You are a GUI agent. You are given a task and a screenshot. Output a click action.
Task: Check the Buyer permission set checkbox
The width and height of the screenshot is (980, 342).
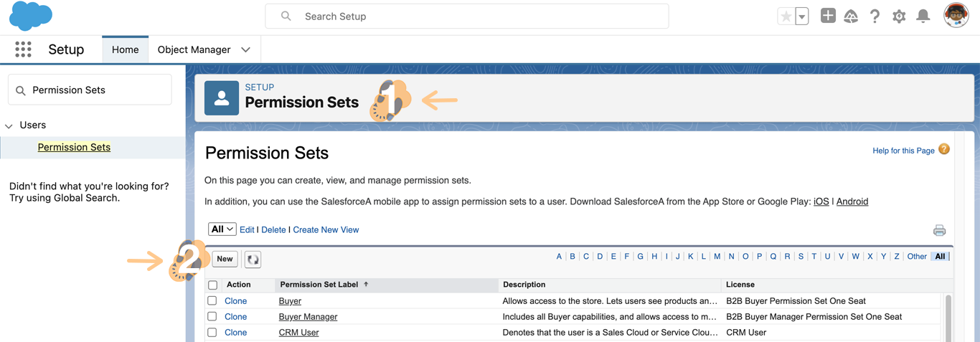pyautogui.click(x=212, y=301)
